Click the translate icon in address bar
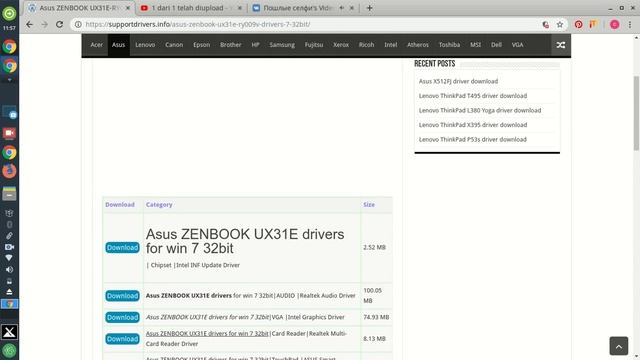Screen dimensions: 640x360 point(546,24)
